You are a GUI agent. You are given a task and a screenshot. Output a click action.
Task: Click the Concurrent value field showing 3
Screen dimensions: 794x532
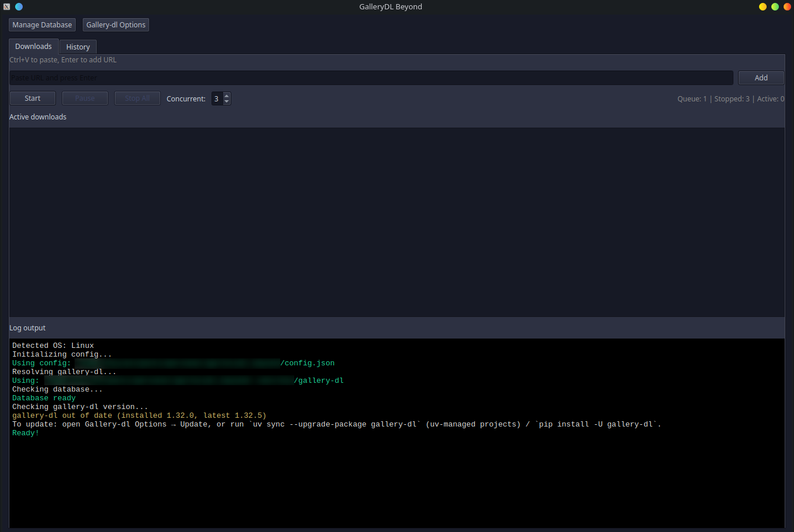point(217,99)
